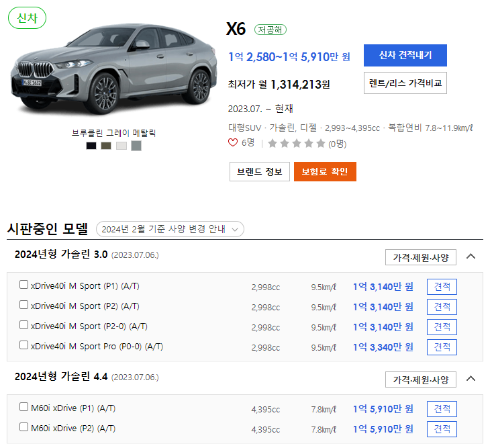Image resolution: width=492 pixels, height=448 pixels.
Task: Select the white color swatch
Action: [121, 146]
